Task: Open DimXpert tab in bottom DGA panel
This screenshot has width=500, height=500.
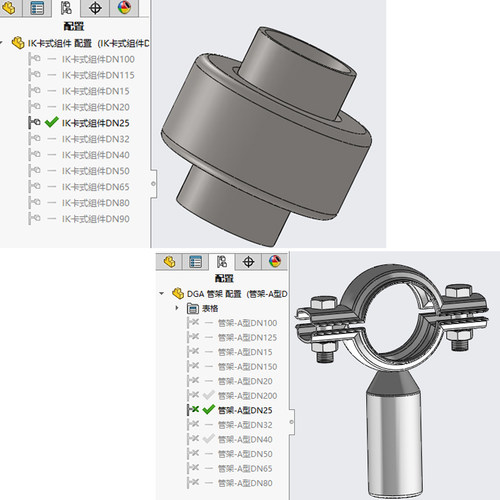Action: coord(248,262)
